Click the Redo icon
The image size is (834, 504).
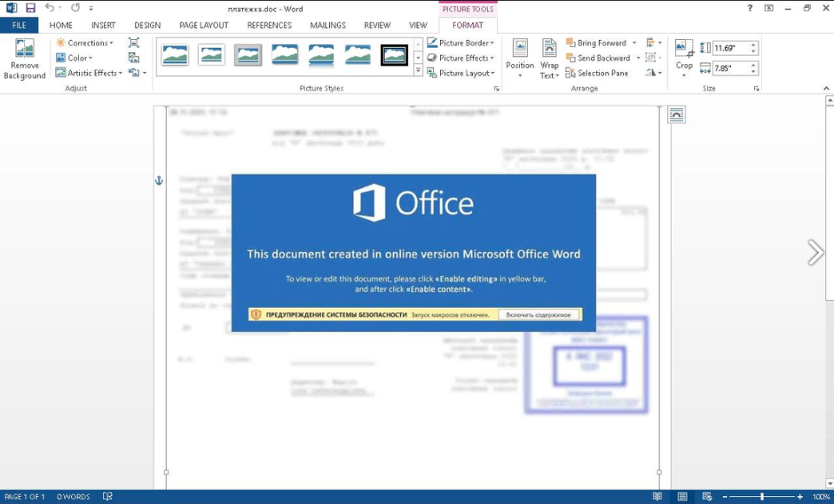(75, 8)
